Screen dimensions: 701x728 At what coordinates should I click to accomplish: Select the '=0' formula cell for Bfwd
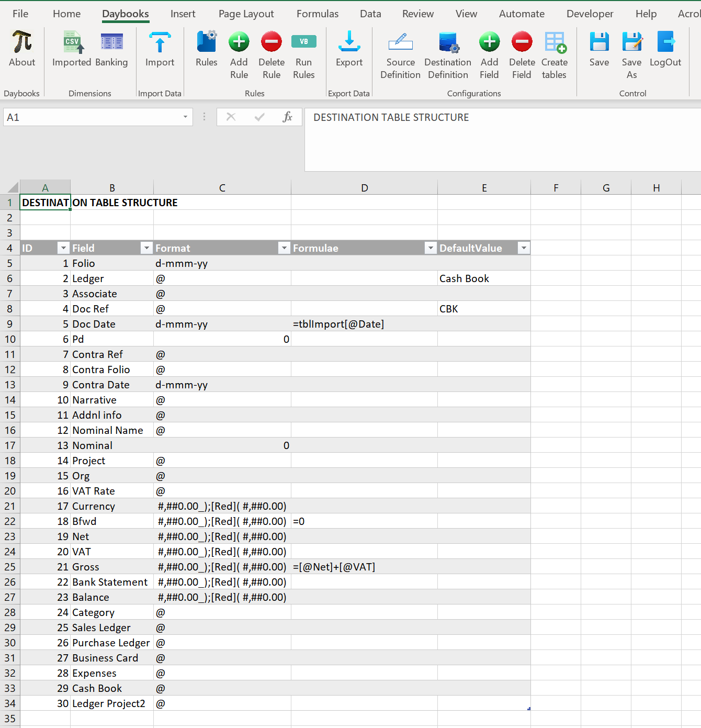pyautogui.click(x=364, y=521)
